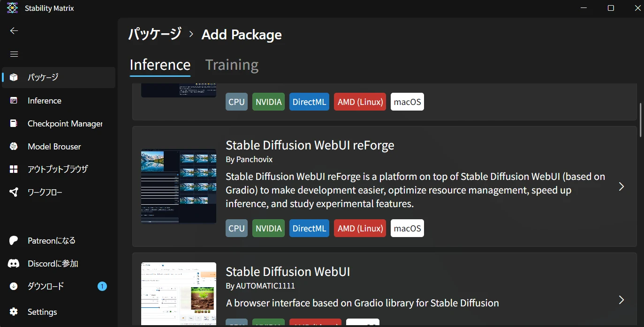Click the アウトプットブラウザ grid icon
This screenshot has height=327, width=644.
(14, 169)
